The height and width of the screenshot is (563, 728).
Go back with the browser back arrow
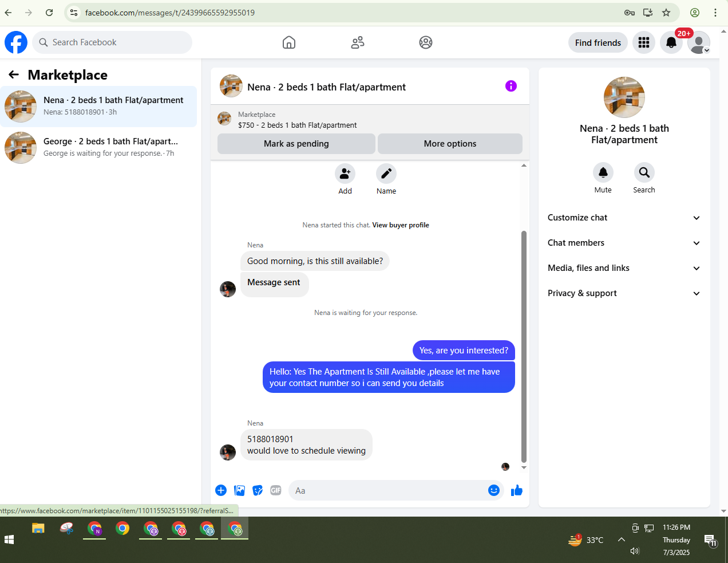coord(8,13)
